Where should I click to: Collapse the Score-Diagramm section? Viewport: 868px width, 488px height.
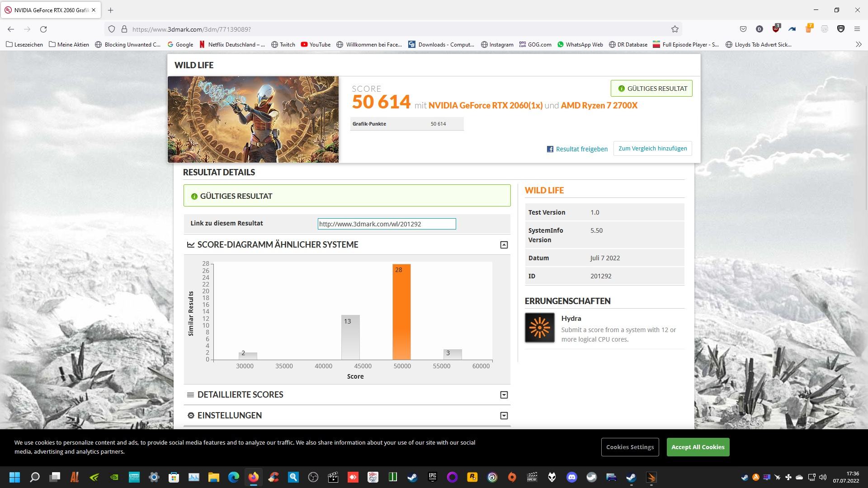click(x=504, y=245)
